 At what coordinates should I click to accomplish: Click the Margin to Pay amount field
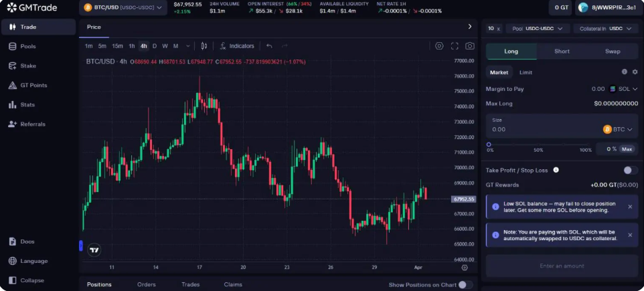[x=598, y=89]
